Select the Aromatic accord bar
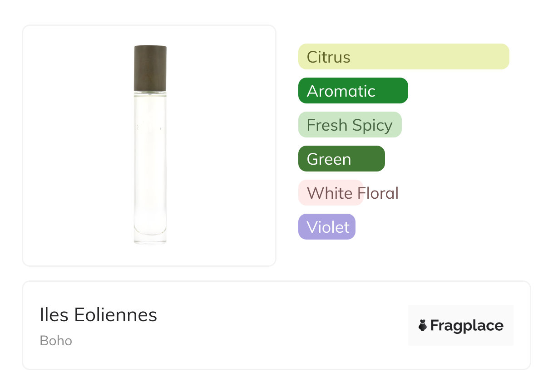553x392 pixels. (353, 91)
